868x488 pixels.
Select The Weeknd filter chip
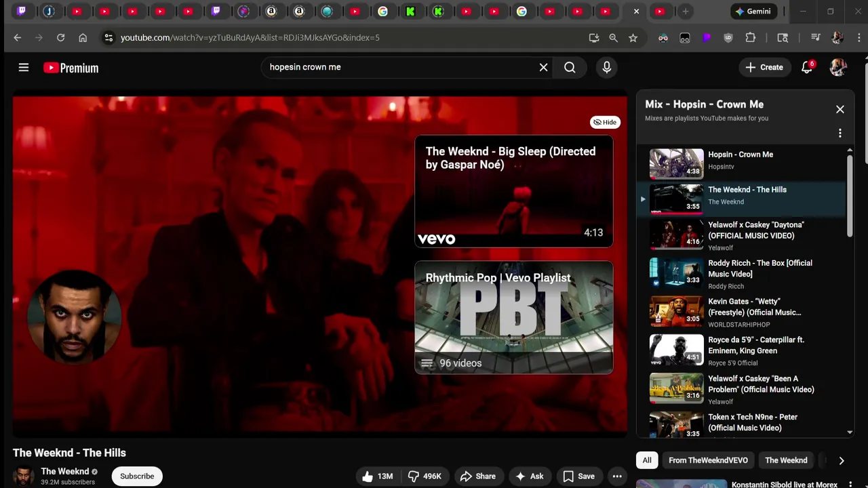[x=786, y=460]
